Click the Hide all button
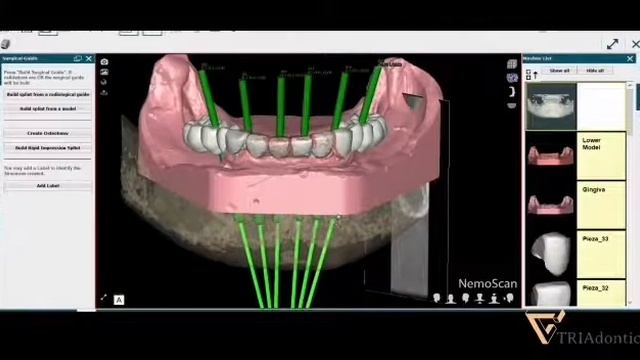Screen dimensions: 640x360 [x=595, y=71]
